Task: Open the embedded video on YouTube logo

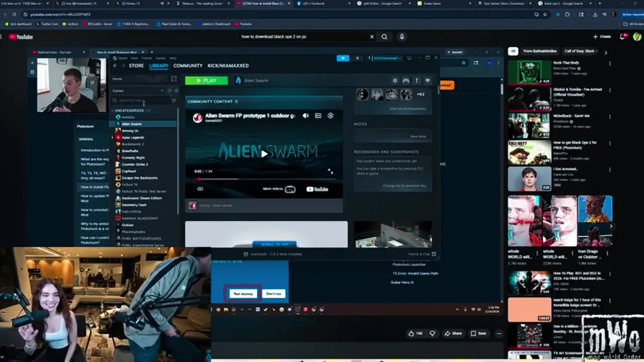Action: pyautogui.click(x=317, y=189)
